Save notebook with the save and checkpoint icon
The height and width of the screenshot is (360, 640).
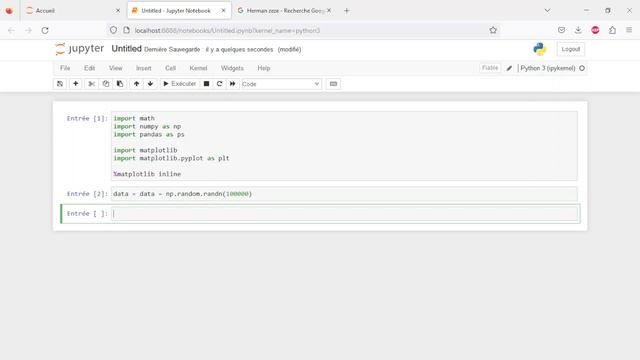tap(60, 84)
